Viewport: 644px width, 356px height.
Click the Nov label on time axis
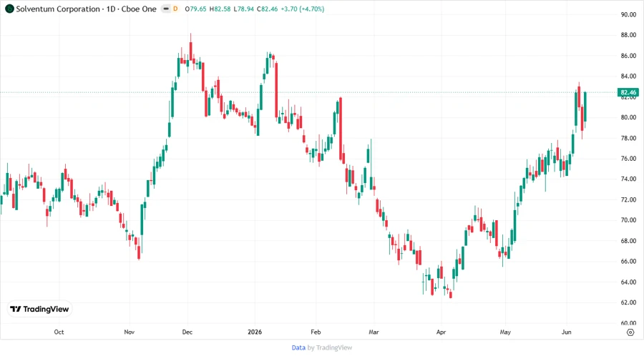tap(129, 332)
